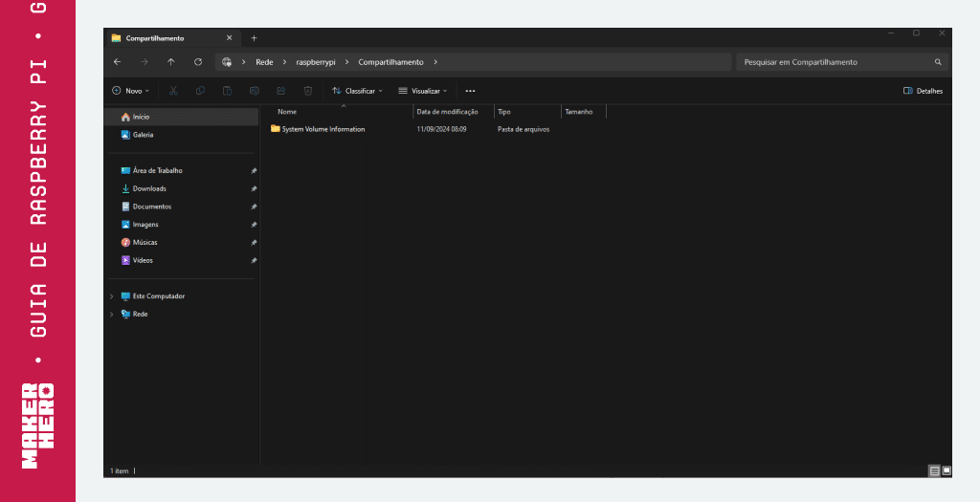Toggle the Detalhes pane
980x502 pixels.
pos(924,91)
